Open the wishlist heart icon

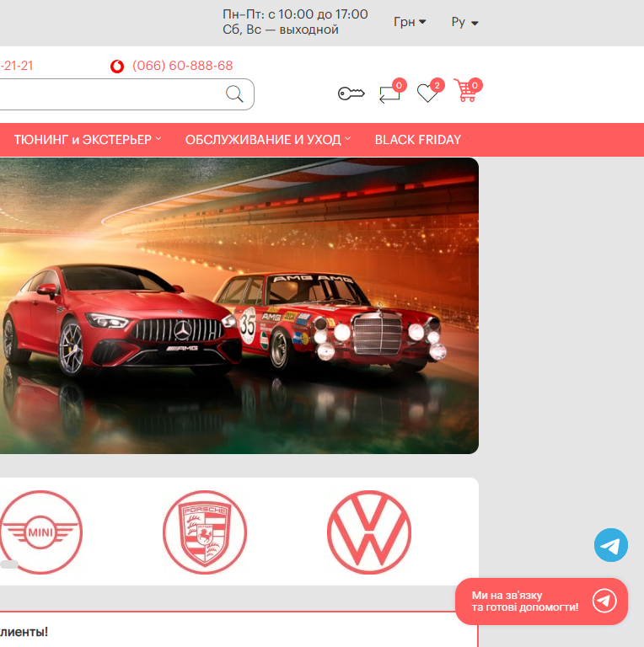(428, 93)
